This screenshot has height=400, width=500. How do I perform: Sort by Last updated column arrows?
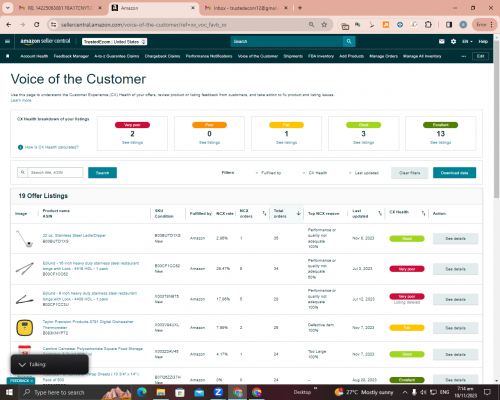pyautogui.click(x=380, y=213)
